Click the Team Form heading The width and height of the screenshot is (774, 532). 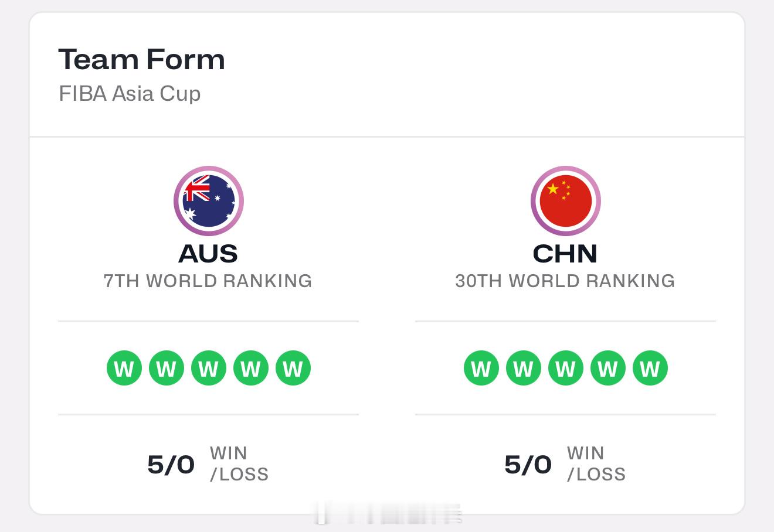pyautogui.click(x=142, y=59)
